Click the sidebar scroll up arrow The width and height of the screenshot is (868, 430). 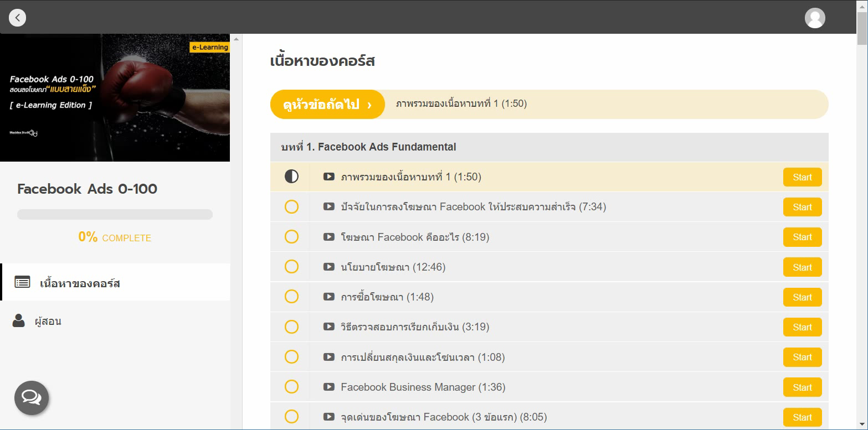click(236, 39)
